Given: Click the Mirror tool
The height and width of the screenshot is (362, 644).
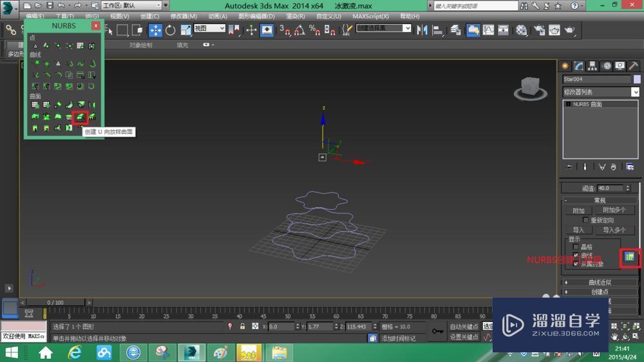Looking at the screenshot, I should click(x=422, y=30).
